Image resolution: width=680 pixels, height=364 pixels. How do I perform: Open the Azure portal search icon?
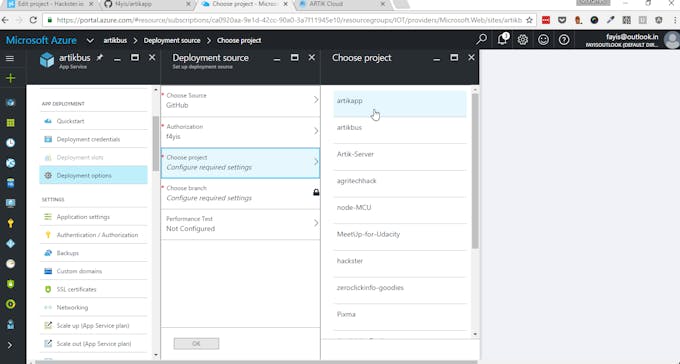[x=481, y=39]
